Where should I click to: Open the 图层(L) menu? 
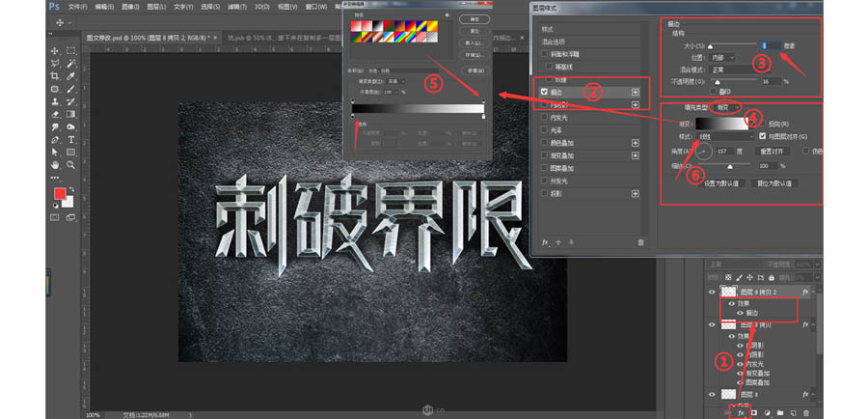click(157, 7)
